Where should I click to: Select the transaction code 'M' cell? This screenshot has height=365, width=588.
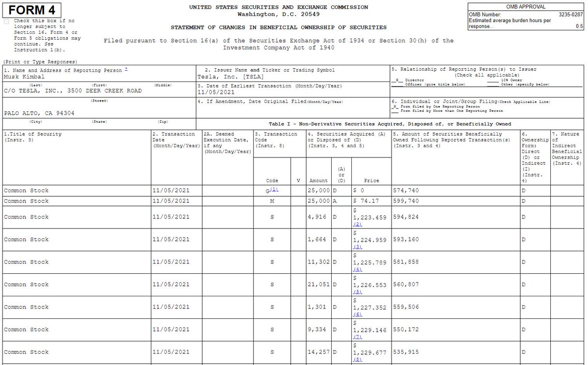coord(272,201)
